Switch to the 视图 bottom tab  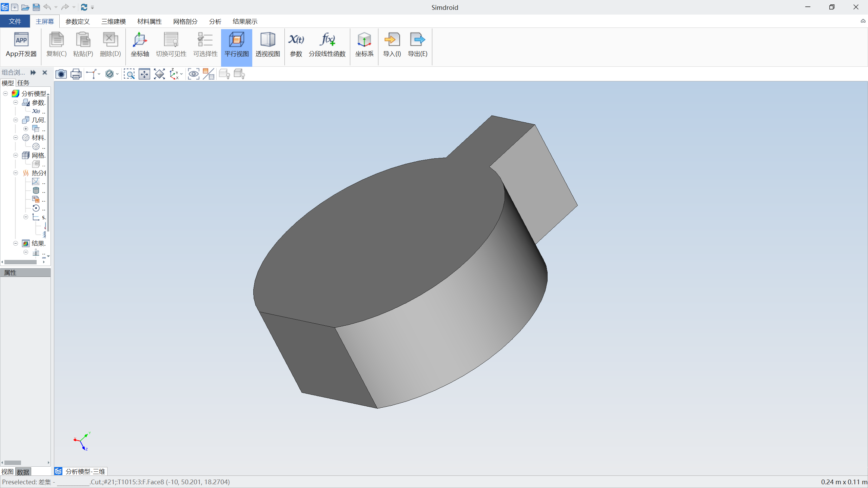[x=7, y=472]
